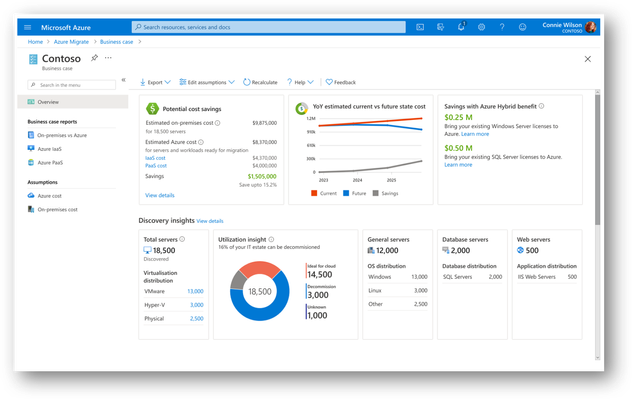Open the help question mark in header
The width and height of the screenshot is (633, 400).
tap(502, 27)
